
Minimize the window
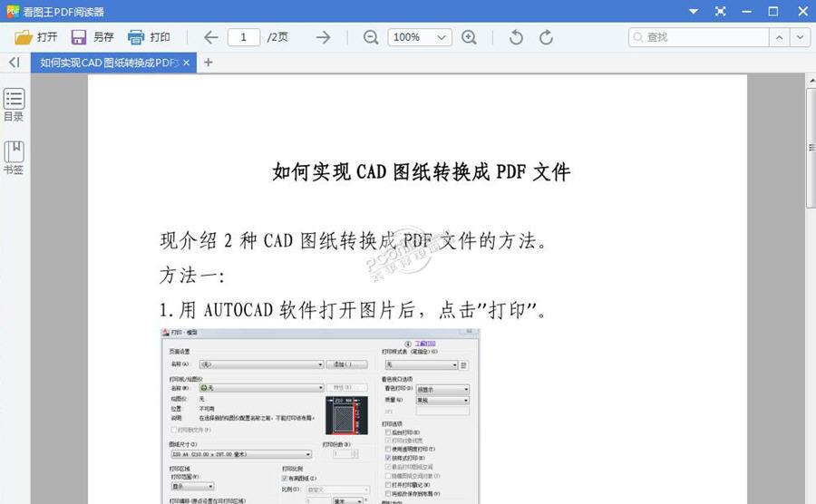(x=747, y=11)
